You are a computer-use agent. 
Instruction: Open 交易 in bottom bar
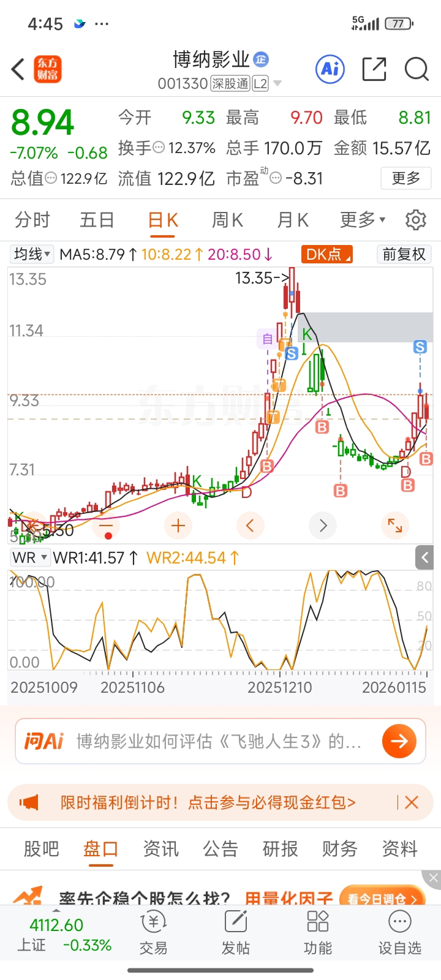click(x=153, y=933)
